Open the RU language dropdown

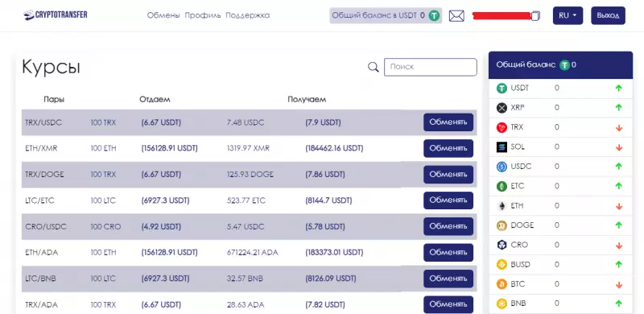[568, 15]
